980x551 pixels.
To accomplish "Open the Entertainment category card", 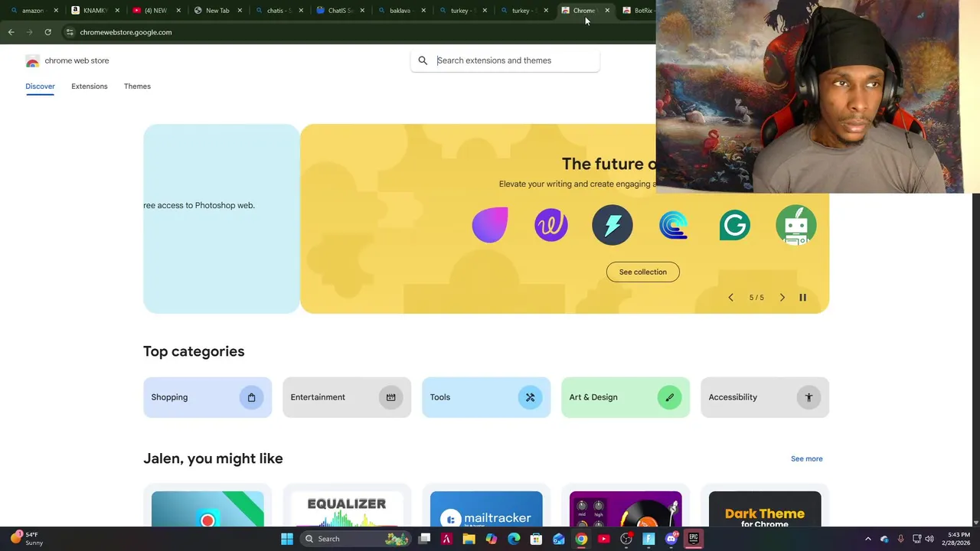I will (x=347, y=397).
